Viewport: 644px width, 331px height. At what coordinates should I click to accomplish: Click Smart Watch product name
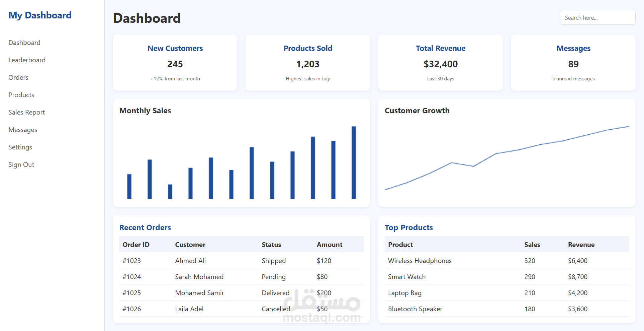(x=407, y=277)
